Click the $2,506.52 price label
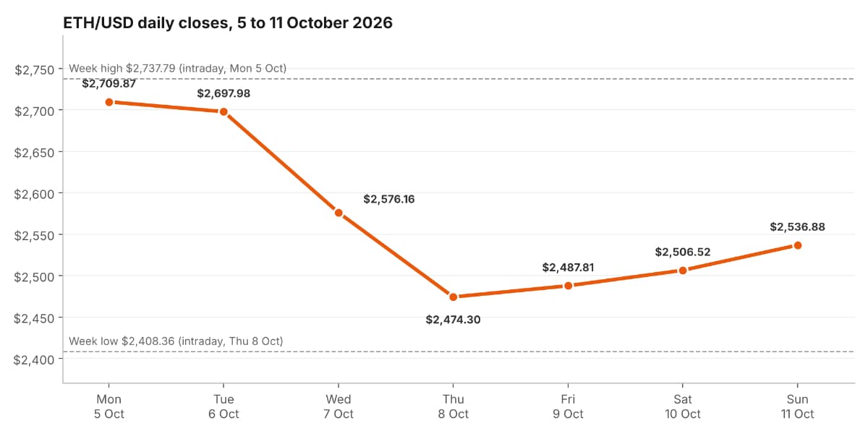Image resolution: width=868 pixels, height=434 pixels. click(x=683, y=252)
